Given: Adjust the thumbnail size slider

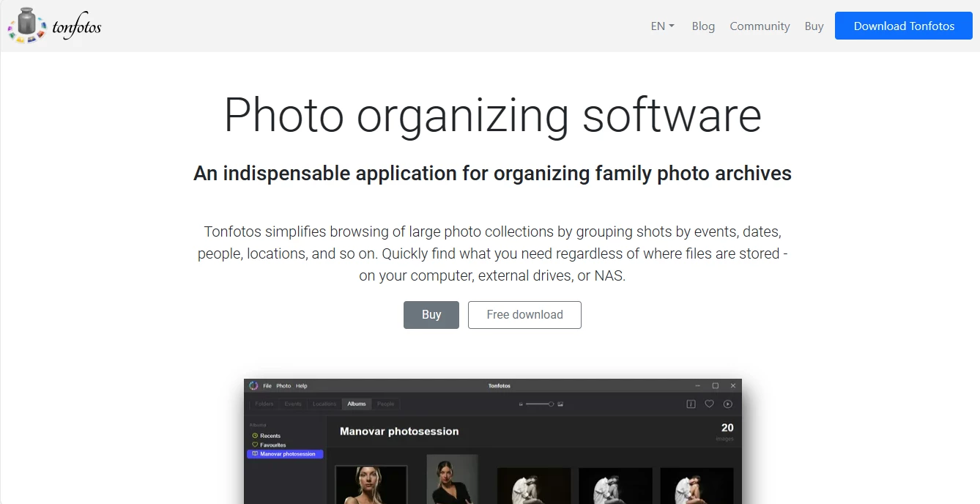Looking at the screenshot, I should pyautogui.click(x=541, y=404).
